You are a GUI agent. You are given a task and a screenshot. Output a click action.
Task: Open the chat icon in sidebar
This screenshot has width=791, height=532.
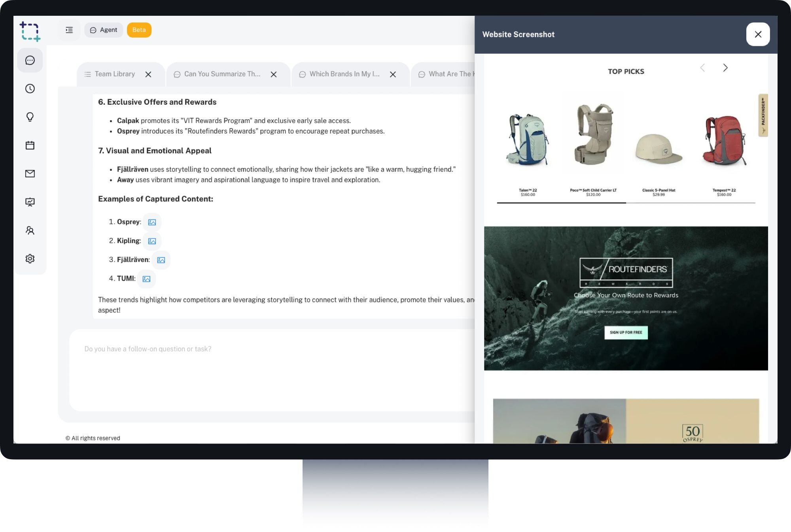coord(30,60)
